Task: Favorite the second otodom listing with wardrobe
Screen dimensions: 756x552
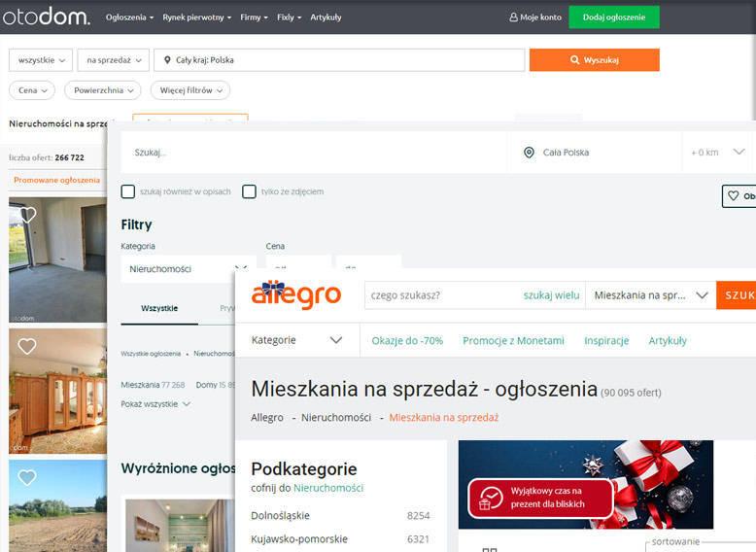Action: point(27,346)
